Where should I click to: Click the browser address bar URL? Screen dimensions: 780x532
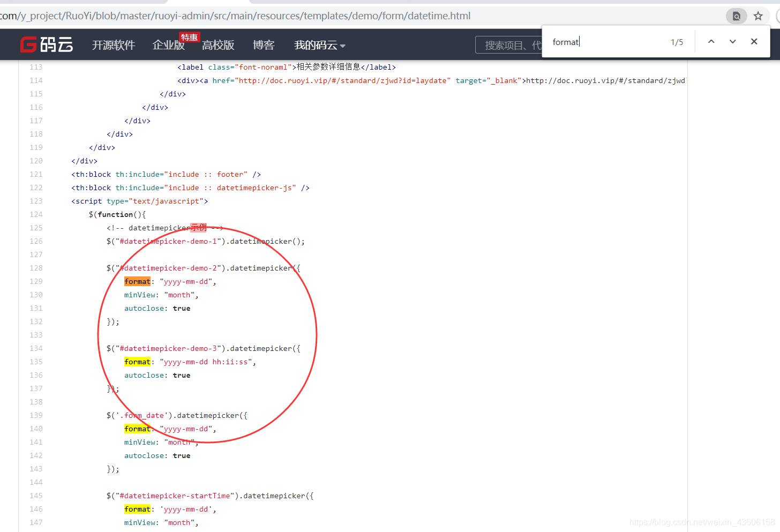point(235,16)
